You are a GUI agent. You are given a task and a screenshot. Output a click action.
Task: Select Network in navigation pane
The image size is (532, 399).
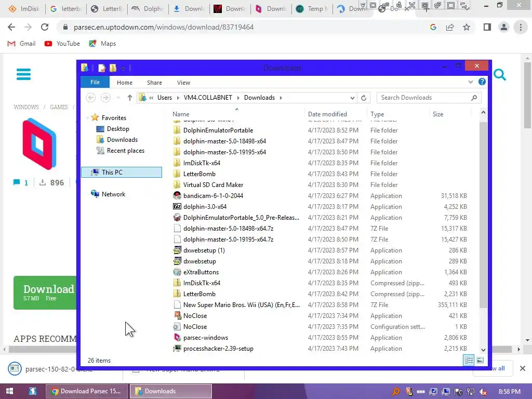[113, 194]
